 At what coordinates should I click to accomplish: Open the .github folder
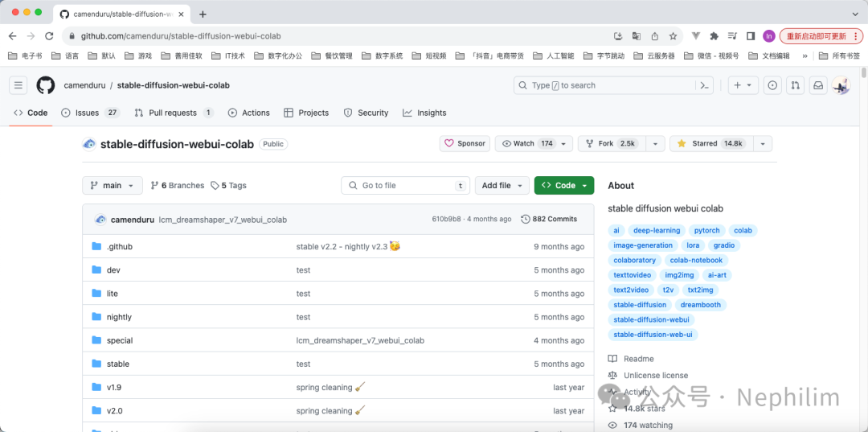tap(119, 246)
